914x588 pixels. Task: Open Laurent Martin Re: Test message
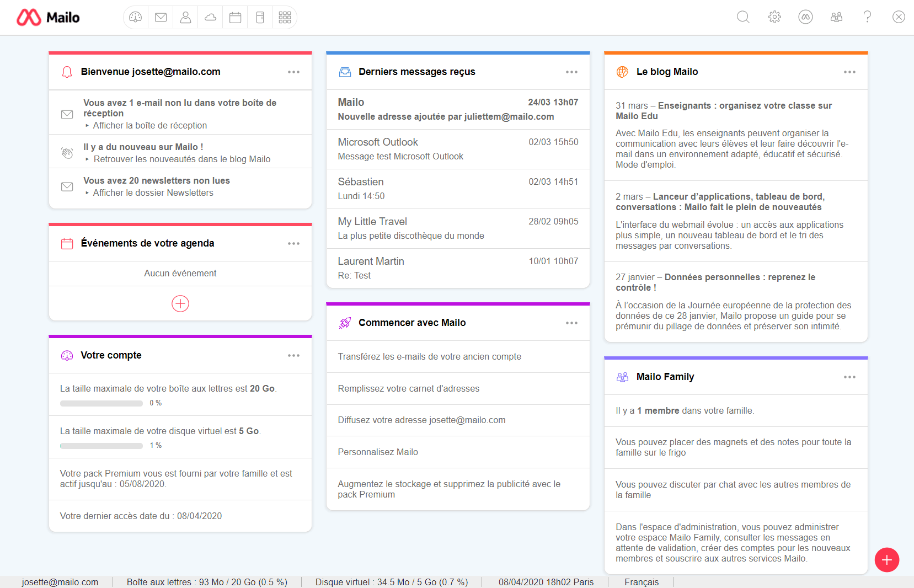click(x=458, y=268)
